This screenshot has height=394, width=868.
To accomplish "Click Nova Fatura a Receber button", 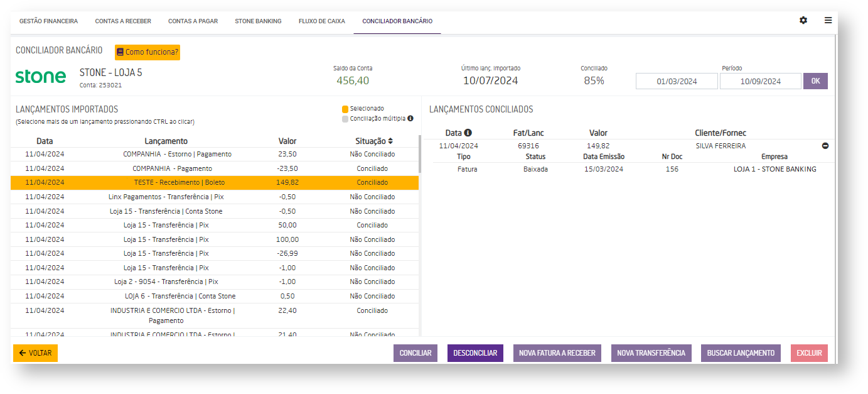I will (557, 353).
